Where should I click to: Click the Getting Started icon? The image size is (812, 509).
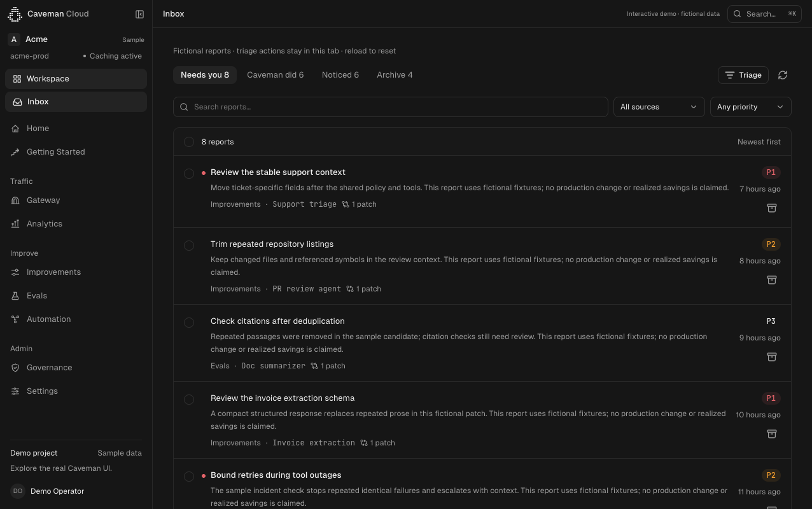click(x=15, y=152)
